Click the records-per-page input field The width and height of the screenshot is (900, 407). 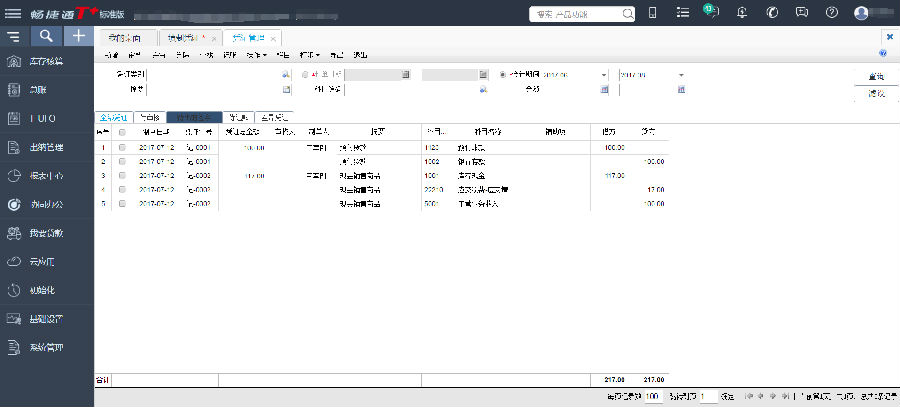coord(652,397)
